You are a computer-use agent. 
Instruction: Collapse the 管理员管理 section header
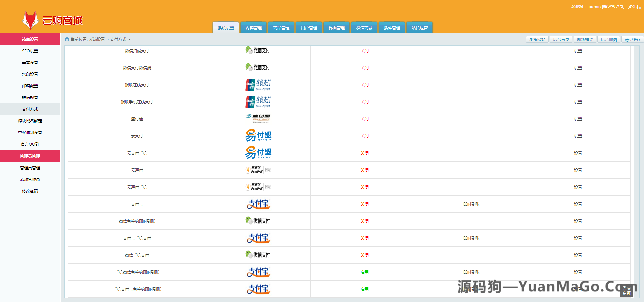30,156
